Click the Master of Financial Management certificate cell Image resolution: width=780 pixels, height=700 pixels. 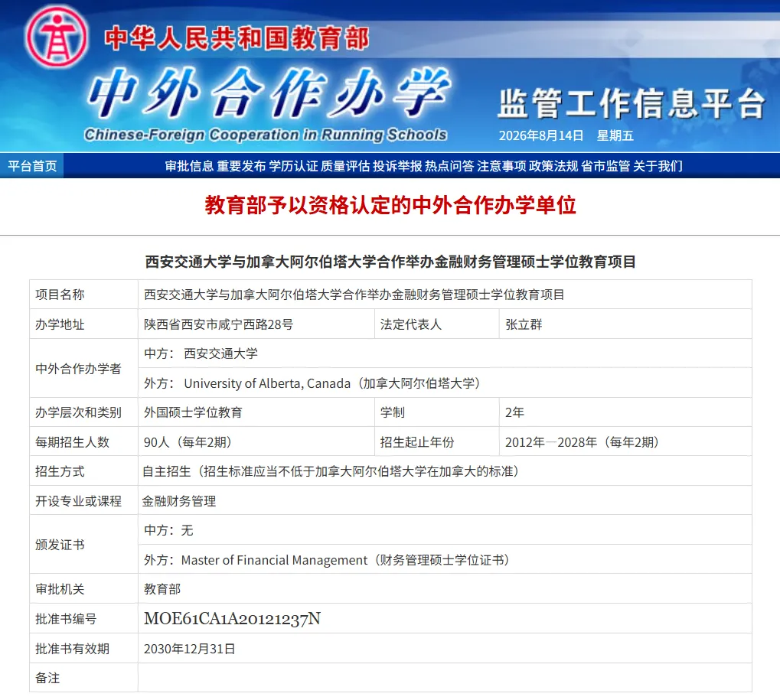pyautogui.click(x=445, y=559)
